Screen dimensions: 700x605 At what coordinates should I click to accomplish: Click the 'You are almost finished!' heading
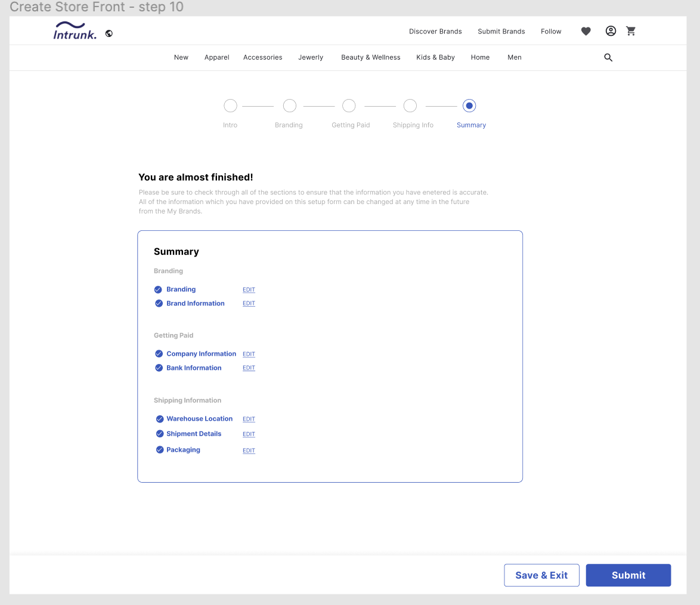(196, 177)
